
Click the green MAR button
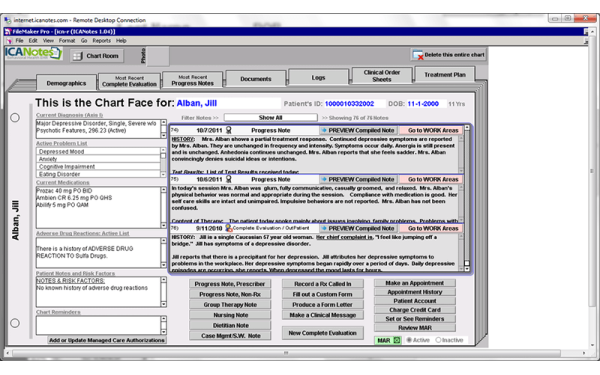(x=388, y=340)
